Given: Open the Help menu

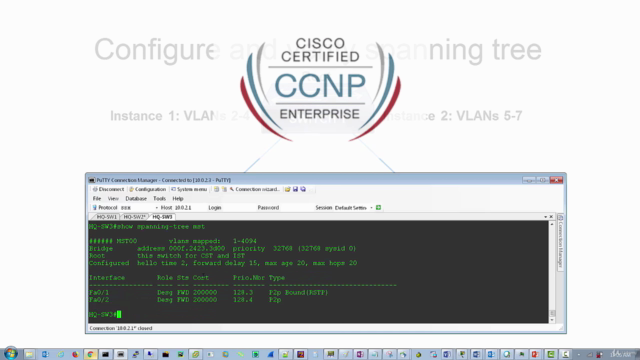Looking at the screenshot, I should [178, 199].
